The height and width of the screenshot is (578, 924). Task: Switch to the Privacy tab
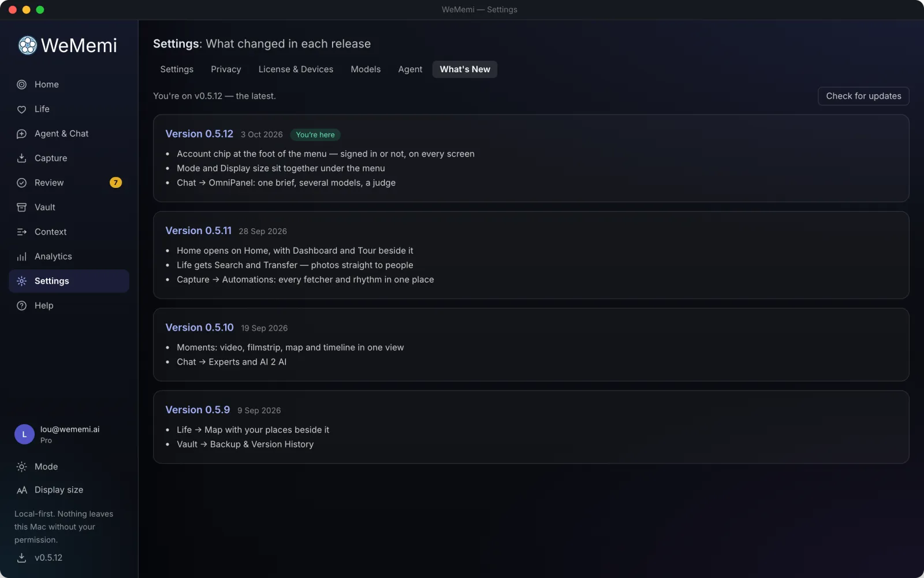(x=226, y=69)
